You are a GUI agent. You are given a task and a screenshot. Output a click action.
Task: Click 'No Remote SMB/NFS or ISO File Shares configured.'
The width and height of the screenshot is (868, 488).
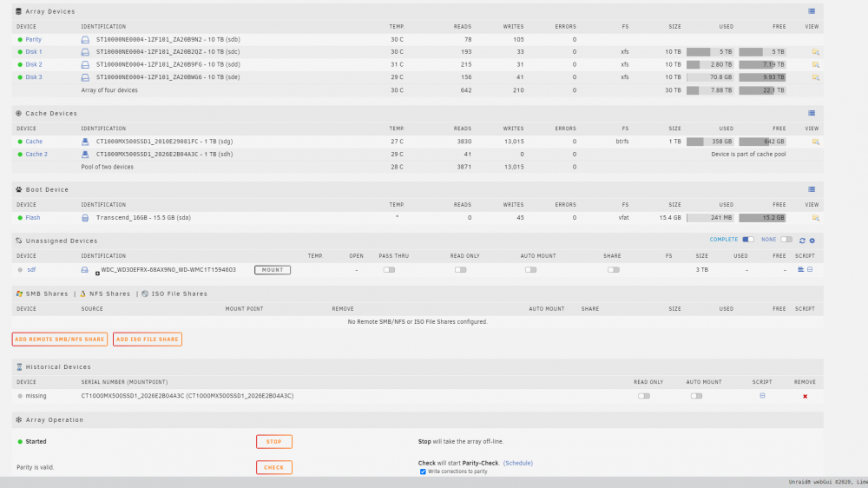pyautogui.click(x=418, y=322)
